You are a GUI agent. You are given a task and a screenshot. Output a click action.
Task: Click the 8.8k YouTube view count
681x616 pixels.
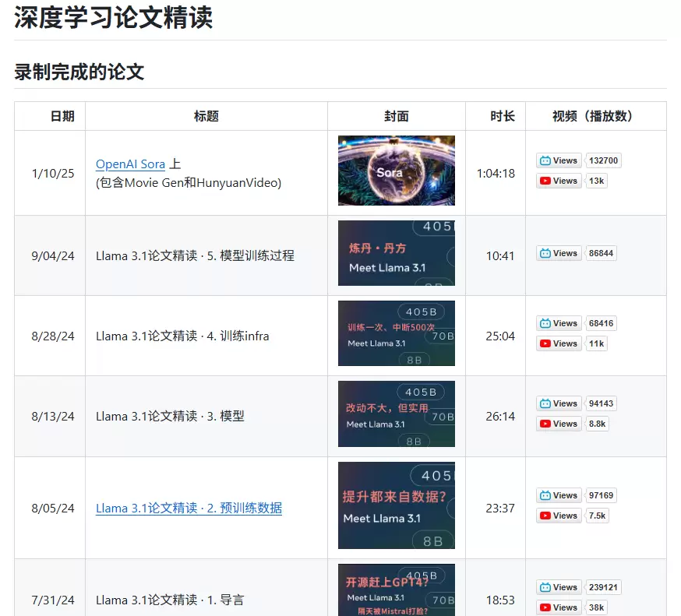pyautogui.click(x=597, y=424)
